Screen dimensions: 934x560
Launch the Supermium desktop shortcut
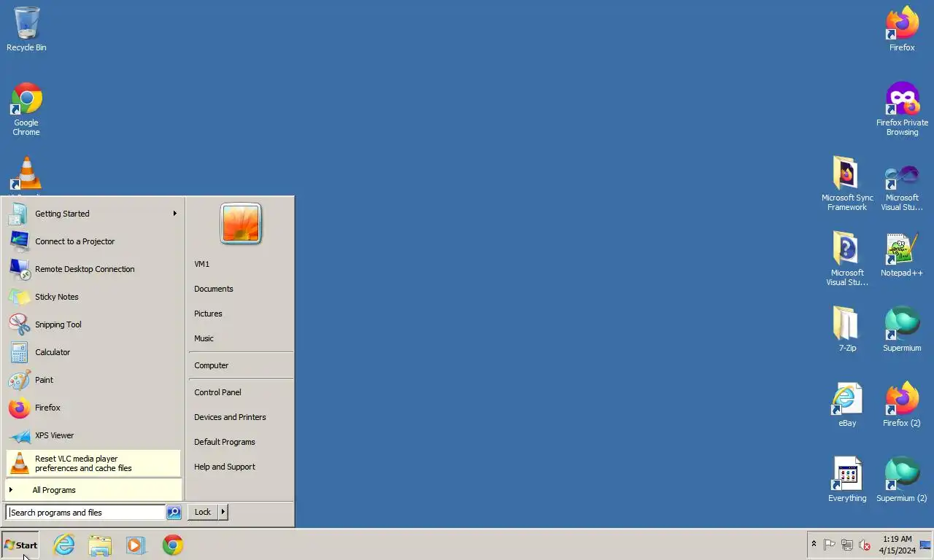(x=902, y=330)
